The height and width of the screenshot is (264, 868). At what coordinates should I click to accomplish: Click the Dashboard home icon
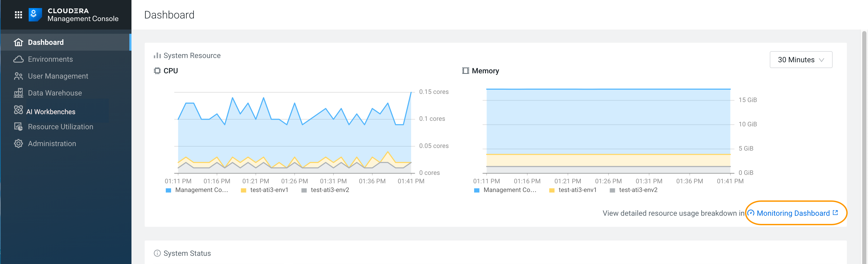point(18,42)
